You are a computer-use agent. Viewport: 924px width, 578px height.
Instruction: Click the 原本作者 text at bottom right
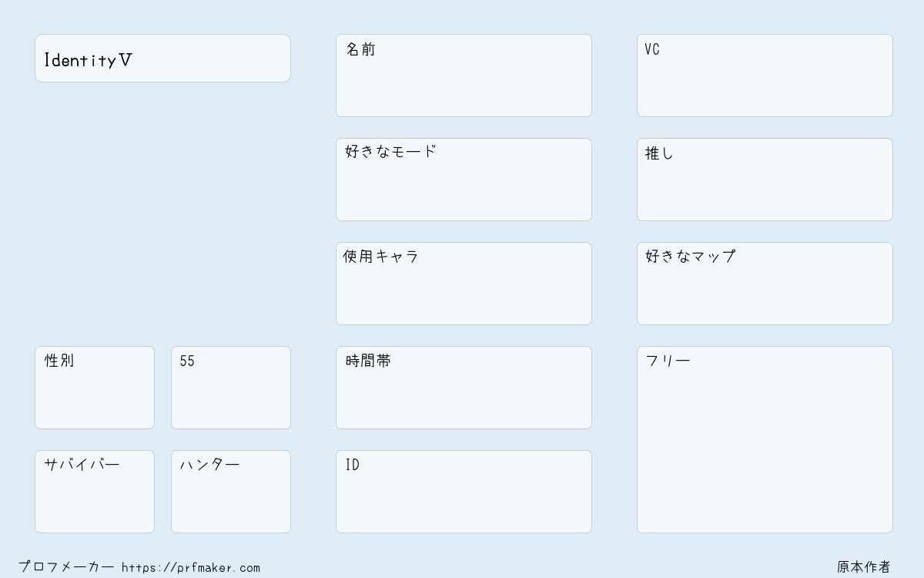864,567
